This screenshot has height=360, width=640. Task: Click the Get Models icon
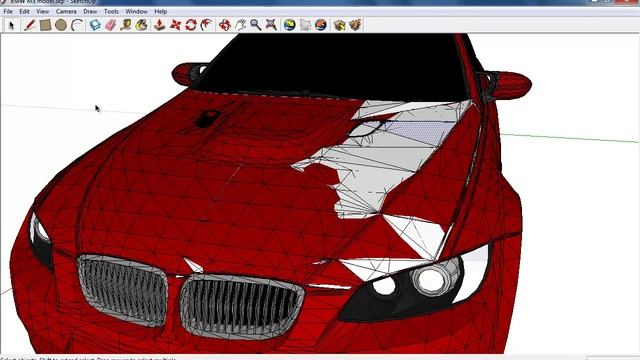coord(339,25)
